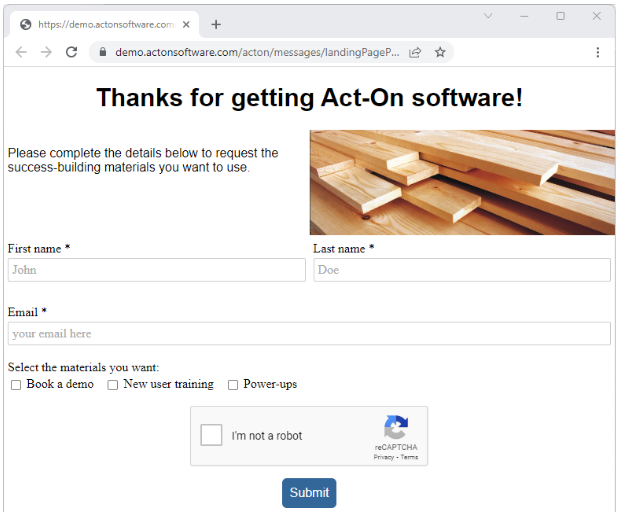Select the demo.actonsoftware.com browser tab
This screenshot has height=518, width=619.
[x=105, y=24]
